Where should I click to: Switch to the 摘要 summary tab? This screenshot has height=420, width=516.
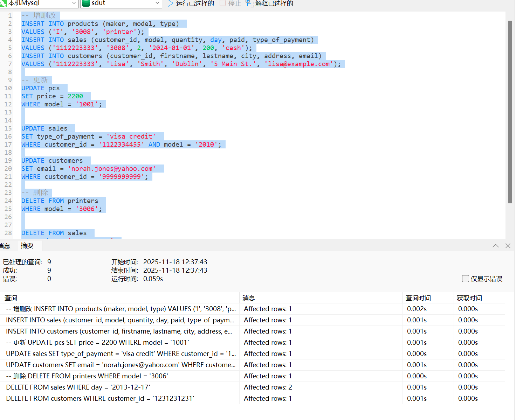click(x=27, y=246)
